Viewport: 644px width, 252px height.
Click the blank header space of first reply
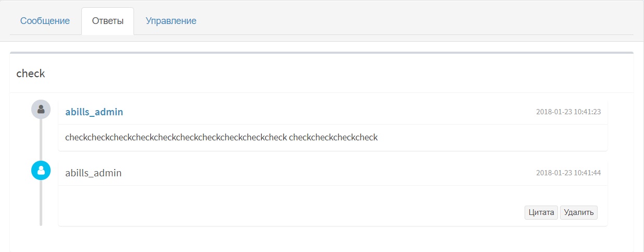coord(330,112)
